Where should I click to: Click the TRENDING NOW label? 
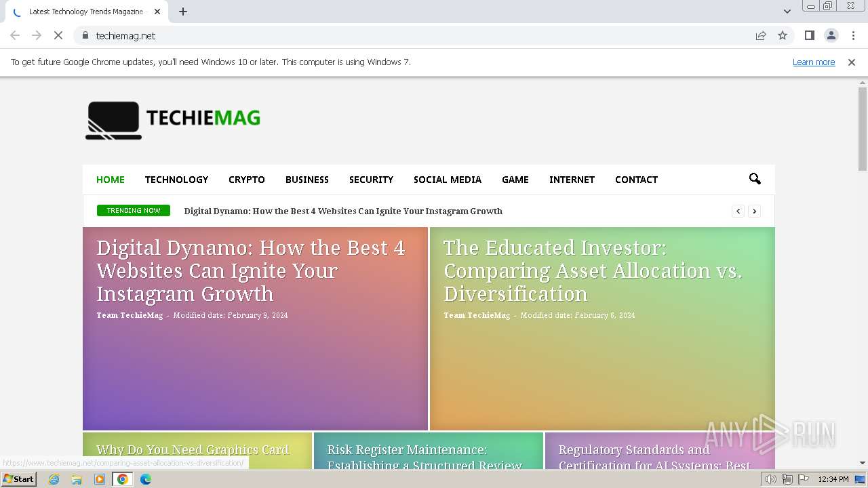[134, 211]
